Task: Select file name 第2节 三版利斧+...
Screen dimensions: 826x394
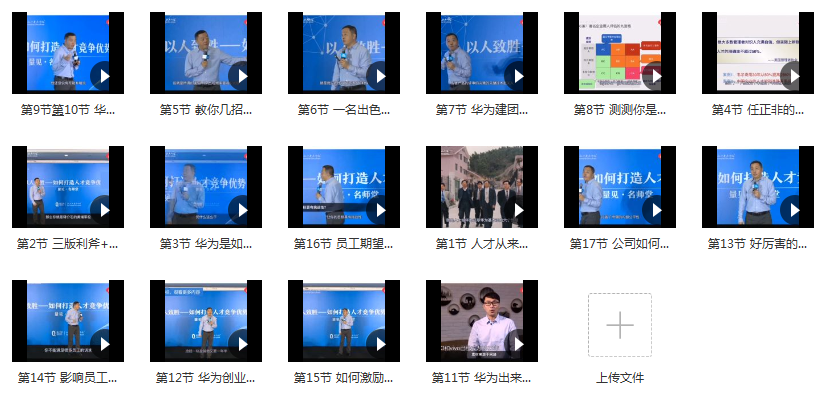Action: 68,243
